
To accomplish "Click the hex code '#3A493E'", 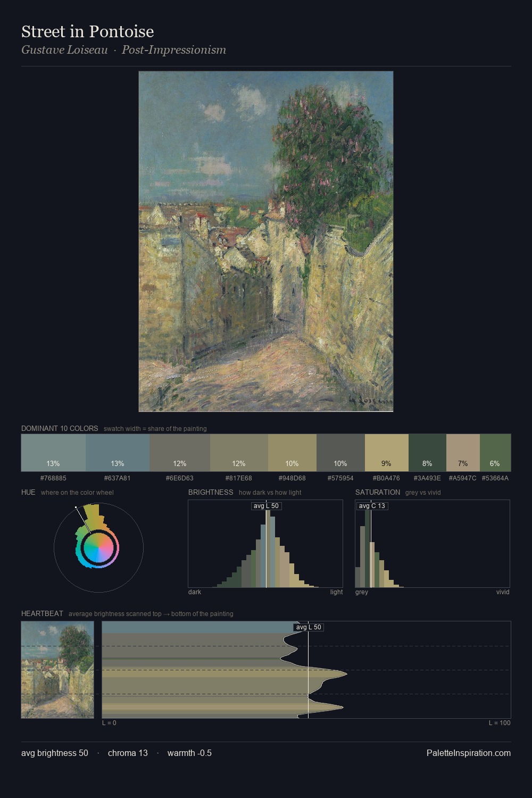I will point(427,478).
